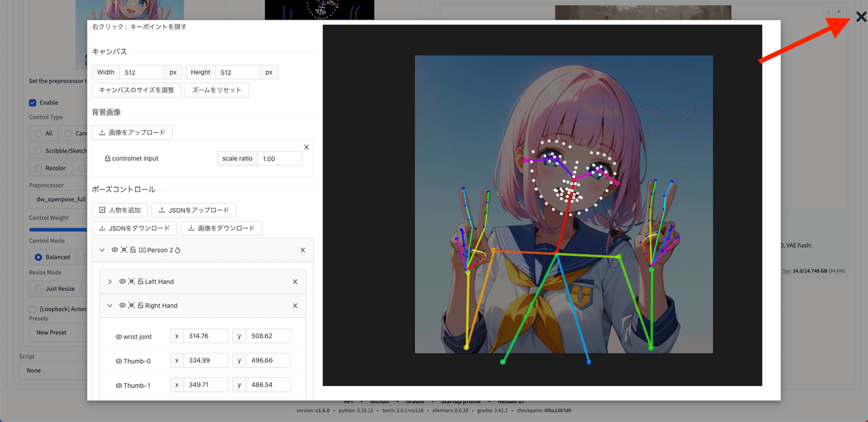Click the scale ratio input field
Viewport: 868px width, 422px height.
[279, 158]
